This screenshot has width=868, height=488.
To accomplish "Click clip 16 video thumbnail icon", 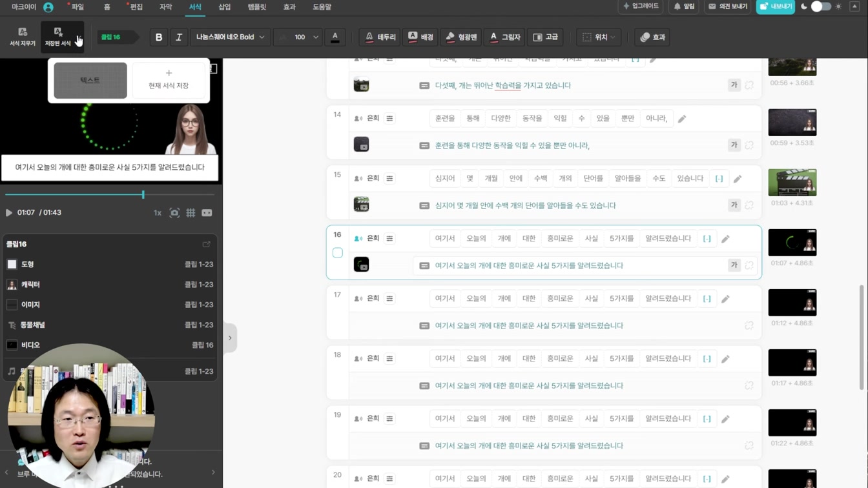I will tap(362, 265).
